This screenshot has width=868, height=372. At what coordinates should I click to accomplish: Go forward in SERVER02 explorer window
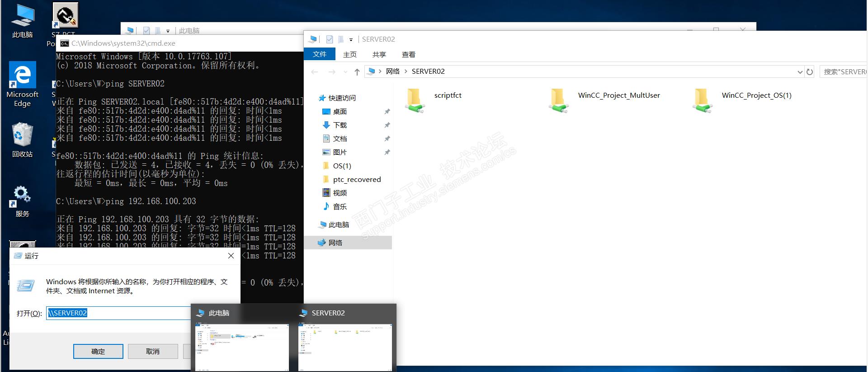(332, 72)
